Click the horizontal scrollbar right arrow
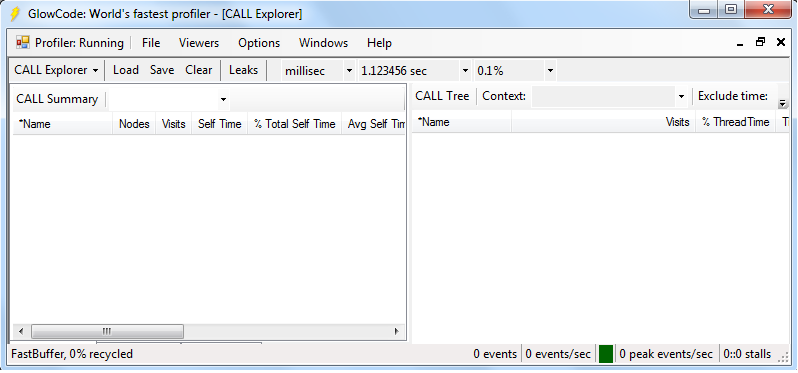This screenshot has width=798, height=373. tap(396, 331)
